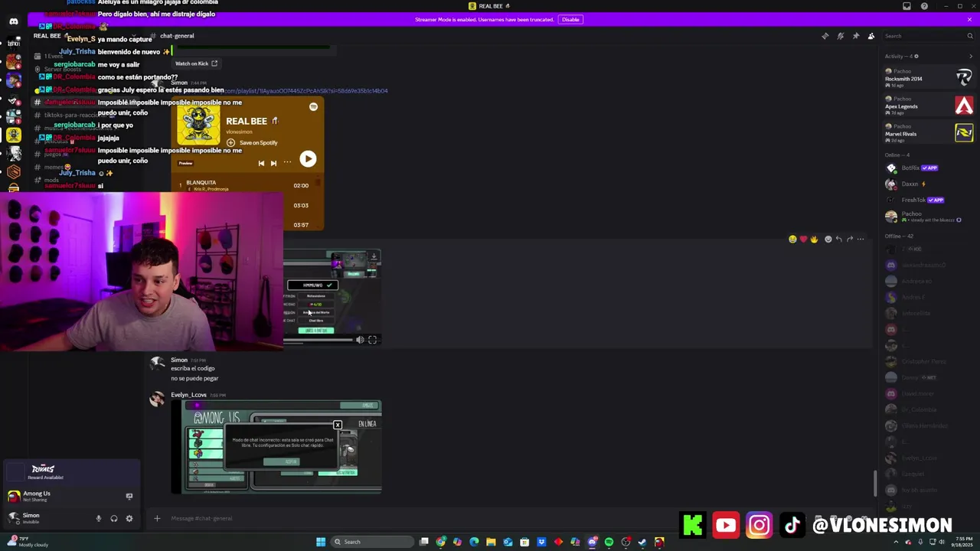Screen dimensions: 980x551
Task: Open notification settings bell-slash icon
Action: pyautogui.click(x=840, y=36)
